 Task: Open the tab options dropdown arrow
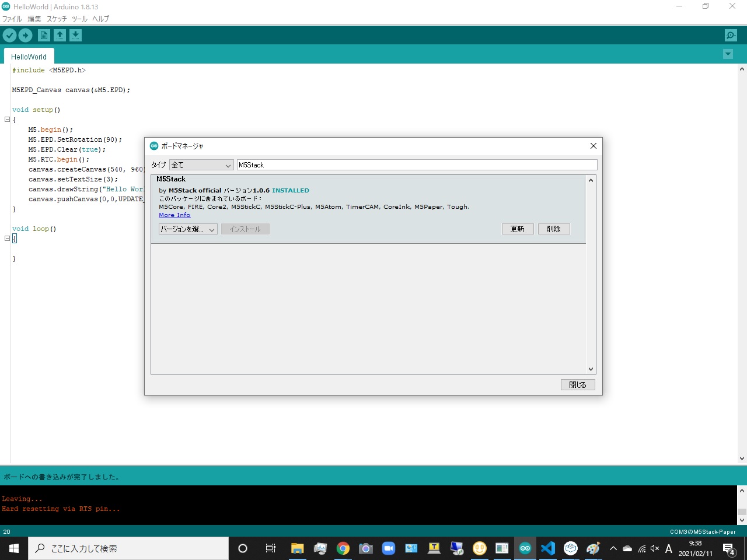point(728,54)
